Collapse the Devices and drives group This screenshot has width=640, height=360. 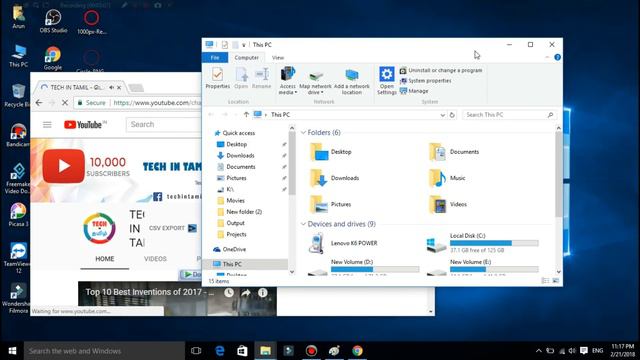303,224
